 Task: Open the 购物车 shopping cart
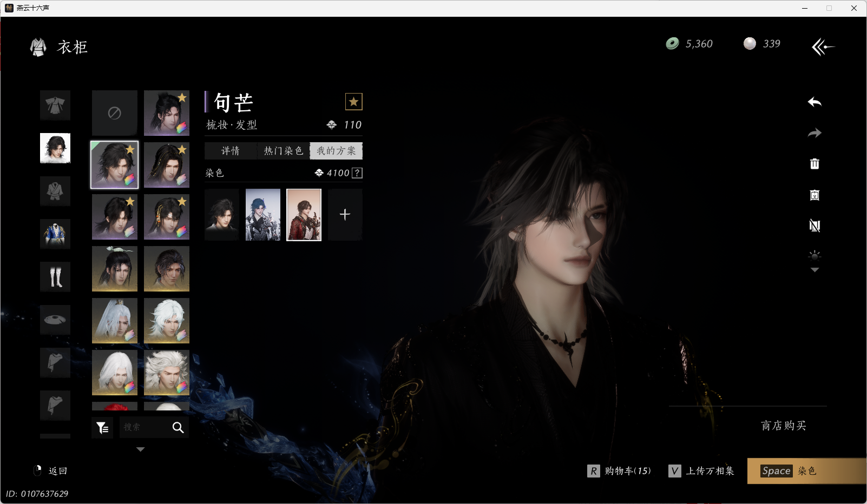pos(620,471)
